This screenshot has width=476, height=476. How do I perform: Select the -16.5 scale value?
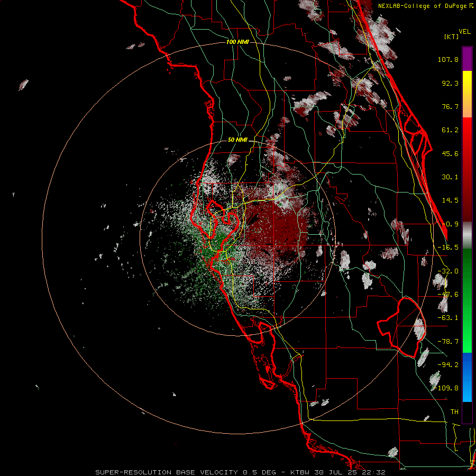click(x=448, y=248)
